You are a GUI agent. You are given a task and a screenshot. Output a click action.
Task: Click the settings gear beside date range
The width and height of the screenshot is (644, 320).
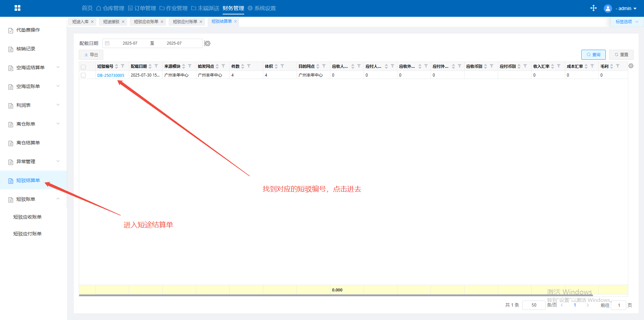(x=208, y=43)
